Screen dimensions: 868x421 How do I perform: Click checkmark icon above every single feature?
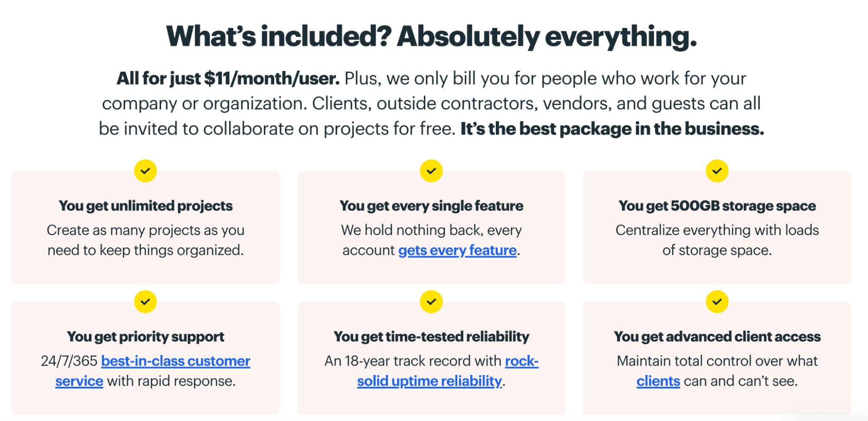[x=431, y=171]
